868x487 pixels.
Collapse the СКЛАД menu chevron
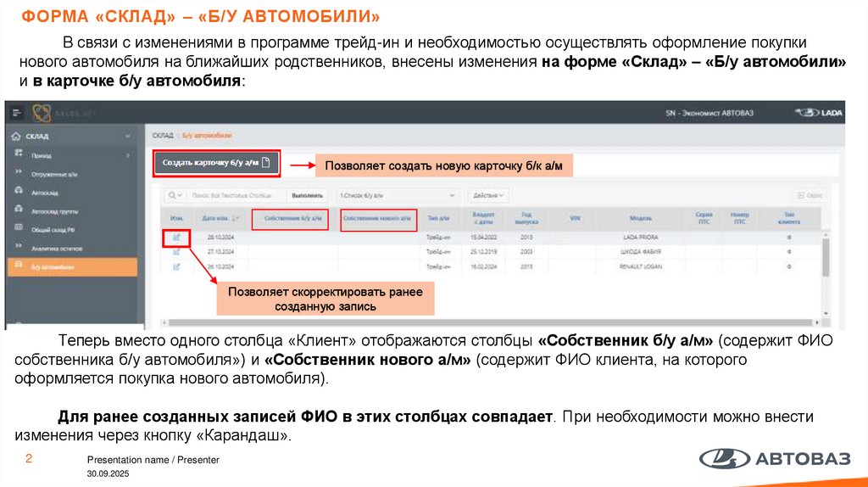pyautogui.click(x=128, y=136)
